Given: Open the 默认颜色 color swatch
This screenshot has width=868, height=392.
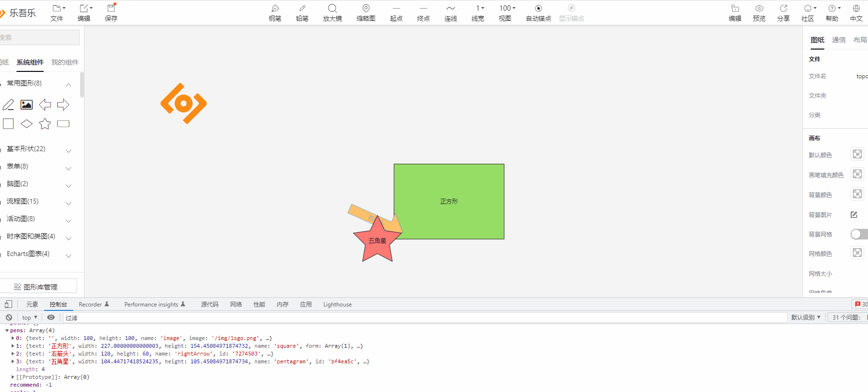Looking at the screenshot, I should pos(857,154).
